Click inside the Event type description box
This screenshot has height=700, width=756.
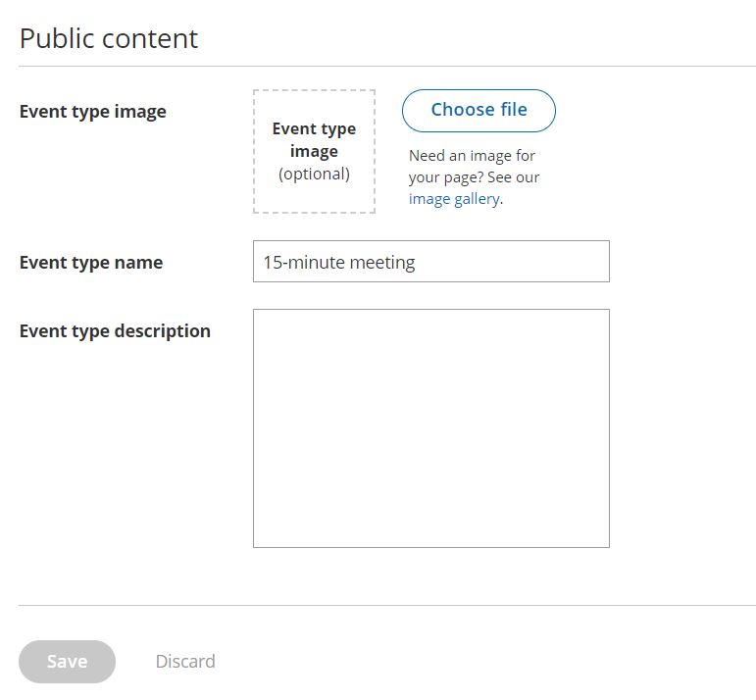coord(430,427)
